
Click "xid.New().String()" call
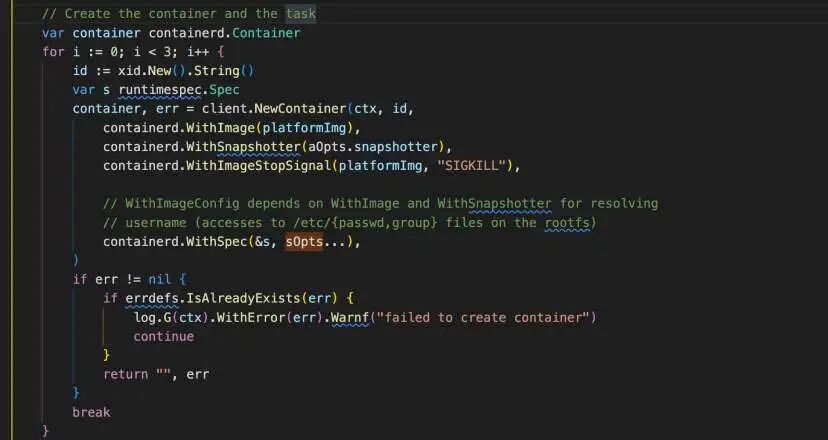click(x=186, y=71)
